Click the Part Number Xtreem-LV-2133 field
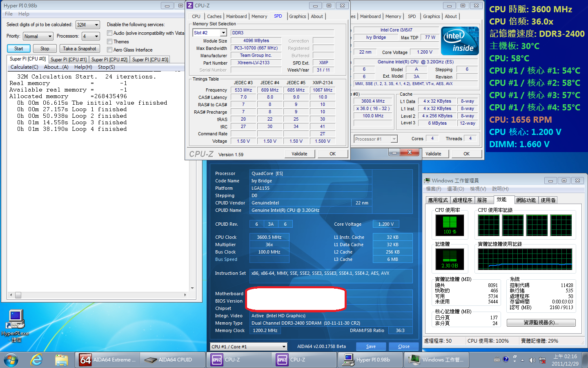The width and height of the screenshot is (588, 368). pos(256,63)
